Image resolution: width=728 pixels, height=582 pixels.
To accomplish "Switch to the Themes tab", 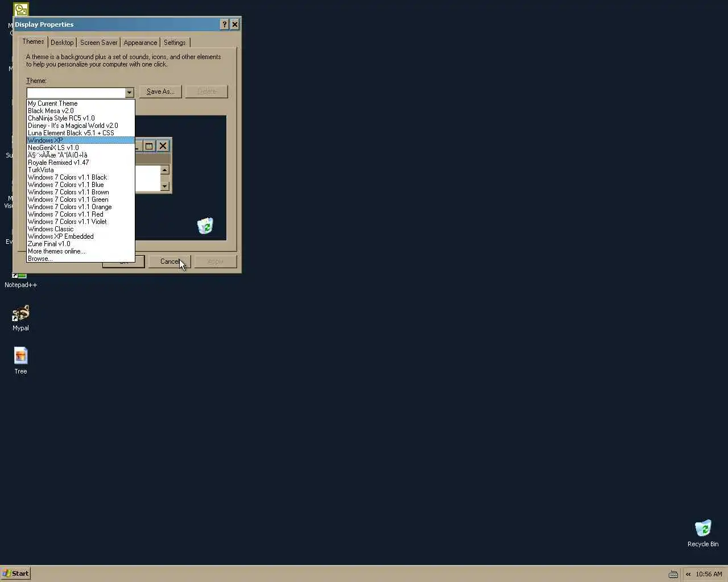I will pos(33,41).
